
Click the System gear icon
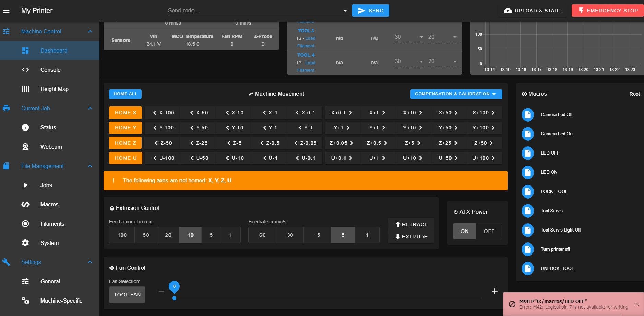click(x=25, y=243)
